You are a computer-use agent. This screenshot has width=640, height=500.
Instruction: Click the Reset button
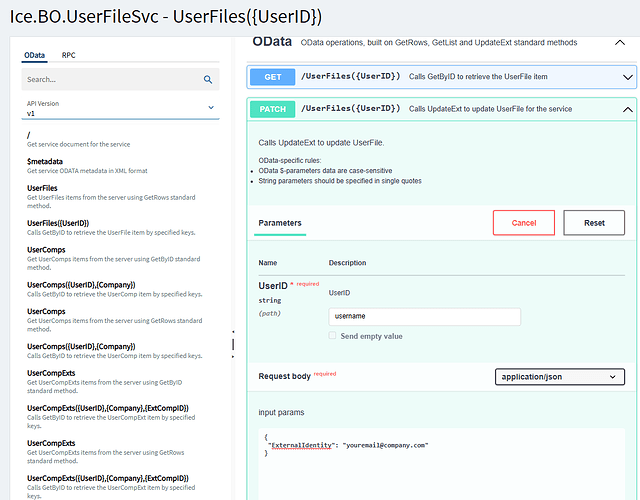pyautogui.click(x=594, y=223)
